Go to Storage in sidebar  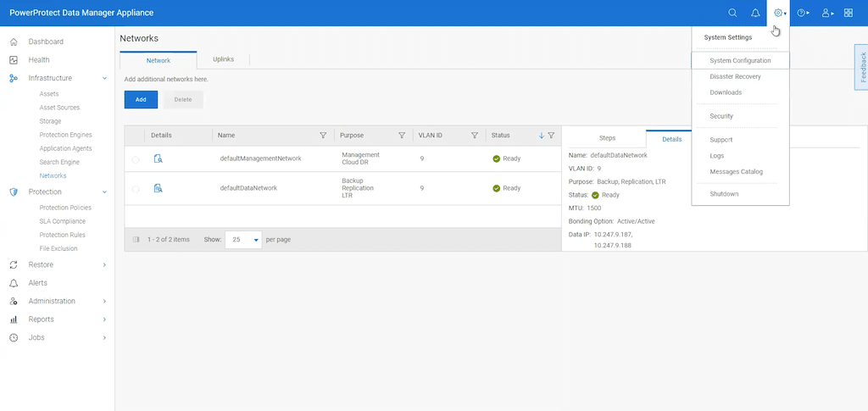pos(50,121)
